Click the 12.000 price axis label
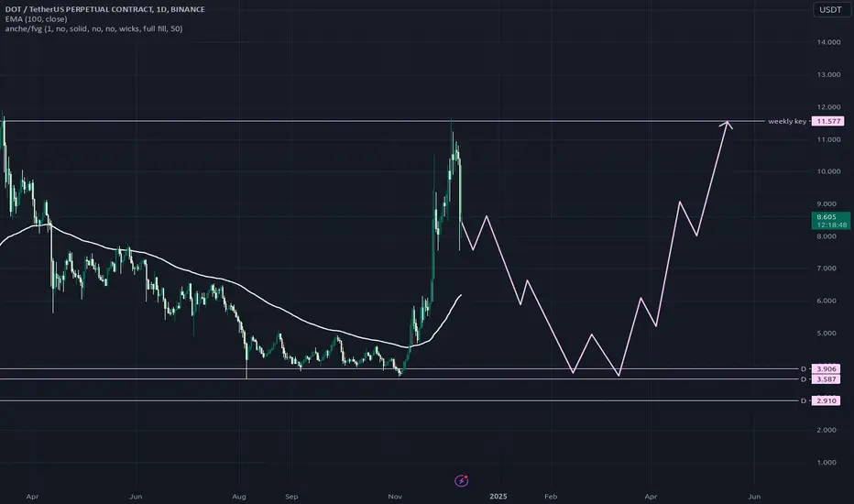Screen dimensions: 854x504 coord(828,107)
